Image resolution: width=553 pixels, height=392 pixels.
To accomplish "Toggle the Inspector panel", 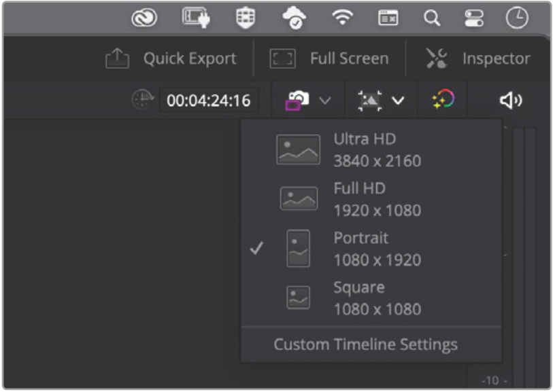I will [x=477, y=59].
